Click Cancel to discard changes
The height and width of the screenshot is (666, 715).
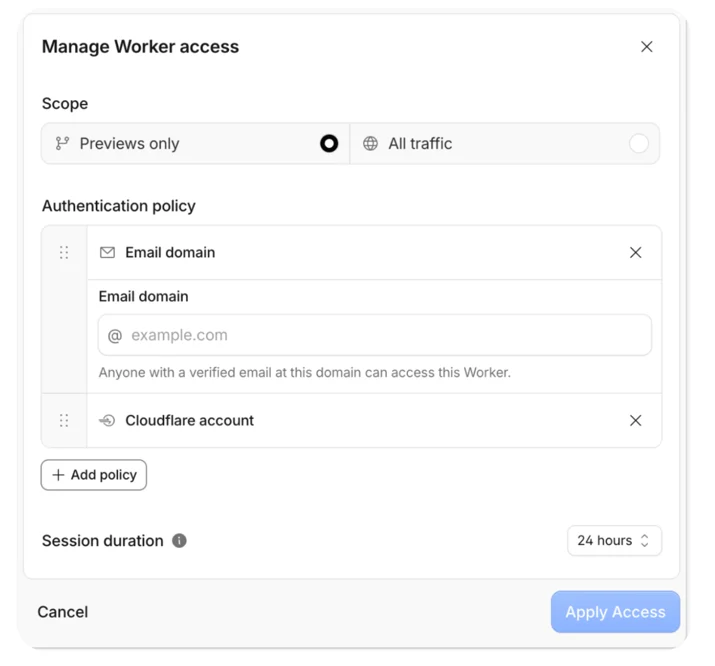[63, 612]
